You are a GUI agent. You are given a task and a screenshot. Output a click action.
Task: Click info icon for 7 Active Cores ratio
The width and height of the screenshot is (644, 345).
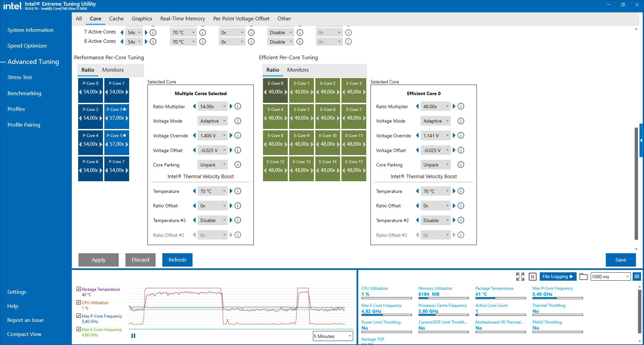(x=153, y=32)
